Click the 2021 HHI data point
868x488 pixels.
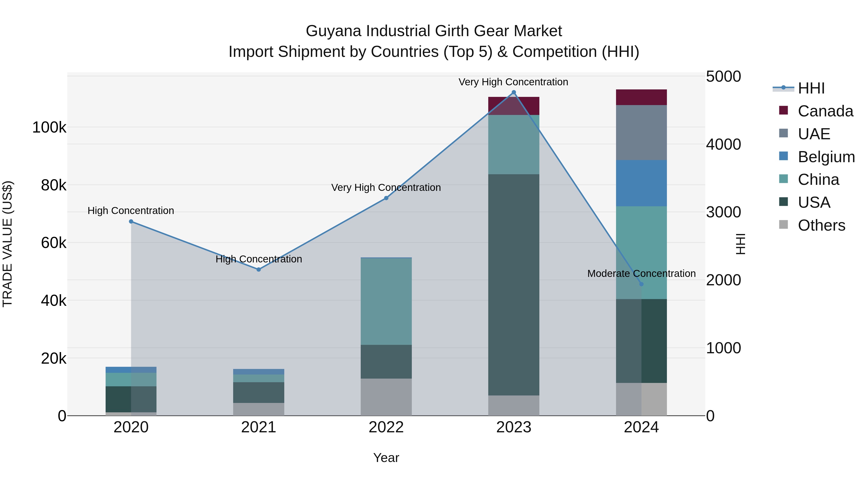point(258,270)
